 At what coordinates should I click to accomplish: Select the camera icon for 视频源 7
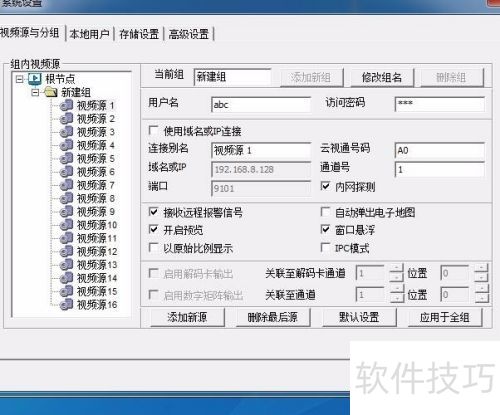coord(66,185)
